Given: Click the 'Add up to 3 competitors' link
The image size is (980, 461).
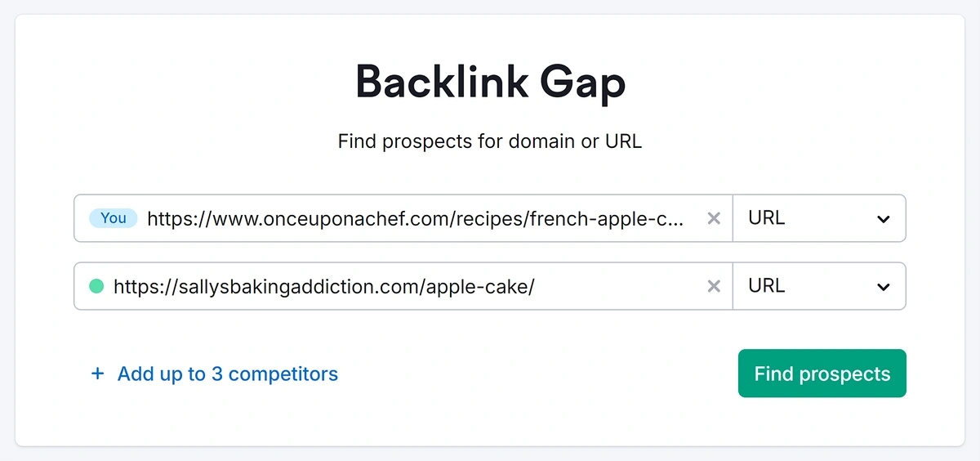Looking at the screenshot, I should (227, 374).
